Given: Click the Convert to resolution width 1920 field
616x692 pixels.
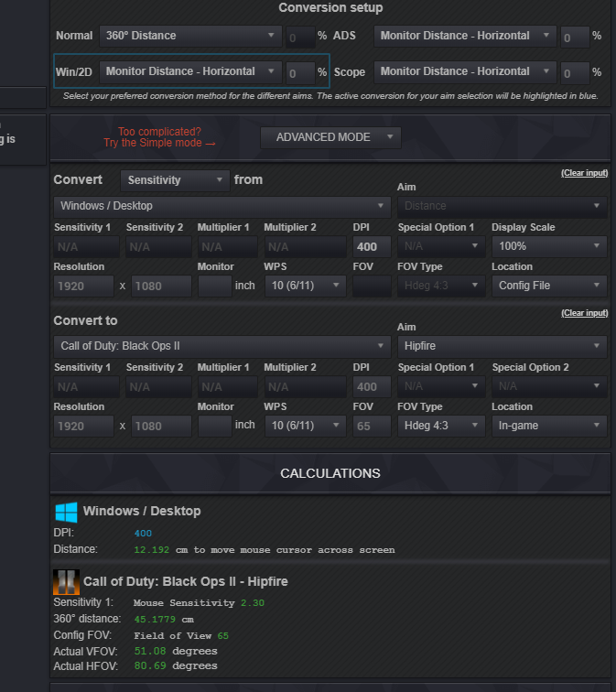Looking at the screenshot, I should tap(84, 426).
